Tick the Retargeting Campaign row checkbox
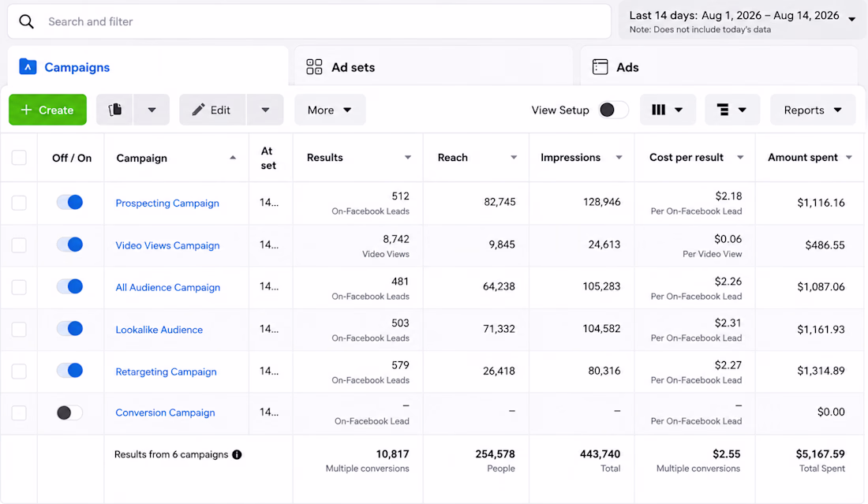868x504 pixels. pos(19,371)
